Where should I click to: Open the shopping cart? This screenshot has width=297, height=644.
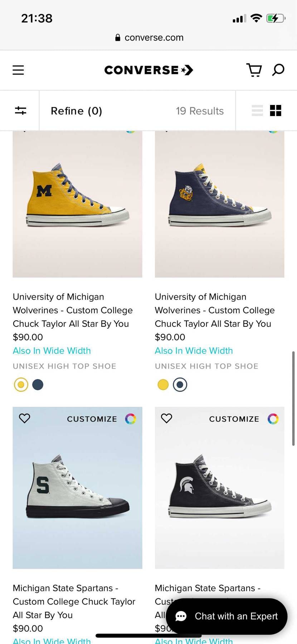click(254, 70)
